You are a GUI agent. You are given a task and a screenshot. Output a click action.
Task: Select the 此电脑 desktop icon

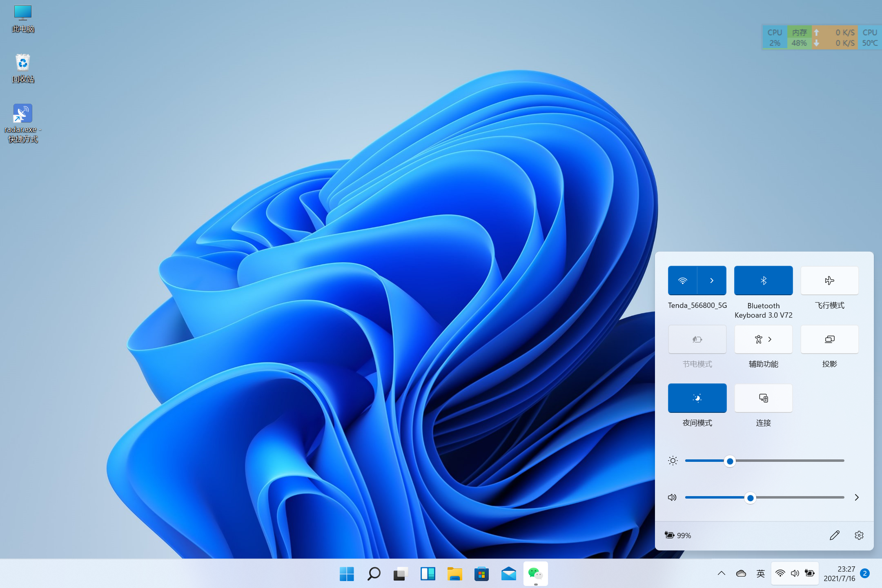pos(23,19)
